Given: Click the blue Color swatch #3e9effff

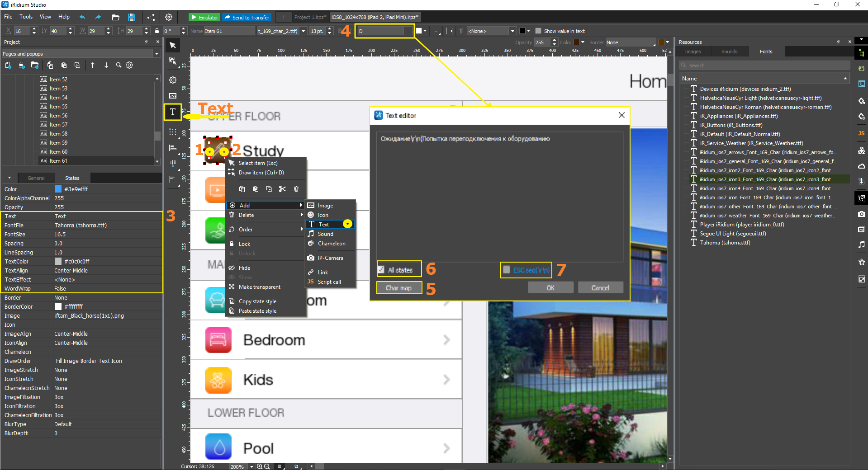Looking at the screenshot, I should pos(58,189).
